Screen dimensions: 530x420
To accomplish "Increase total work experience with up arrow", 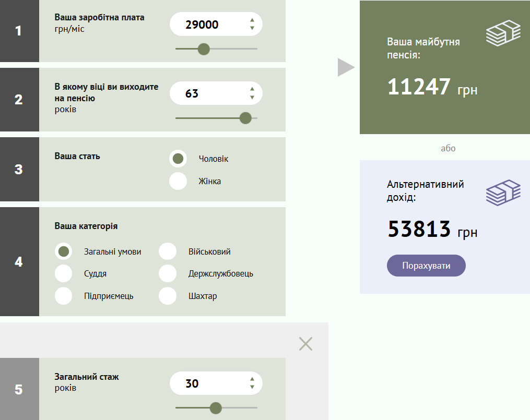I will tap(252, 380).
